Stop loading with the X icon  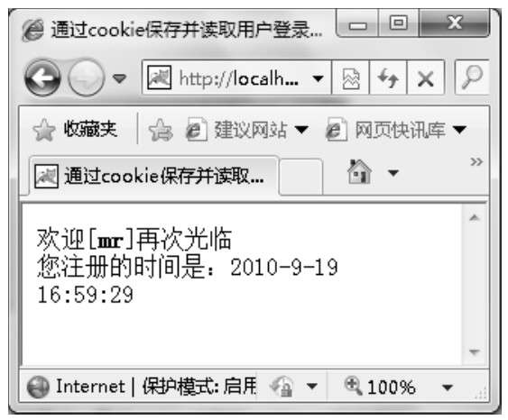[x=425, y=78]
